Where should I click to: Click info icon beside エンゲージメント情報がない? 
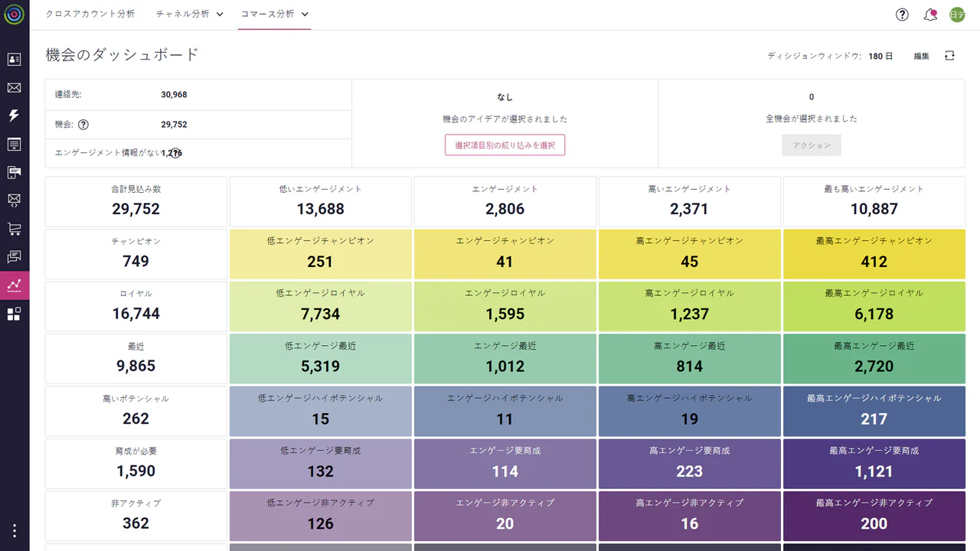coord(175,153)
